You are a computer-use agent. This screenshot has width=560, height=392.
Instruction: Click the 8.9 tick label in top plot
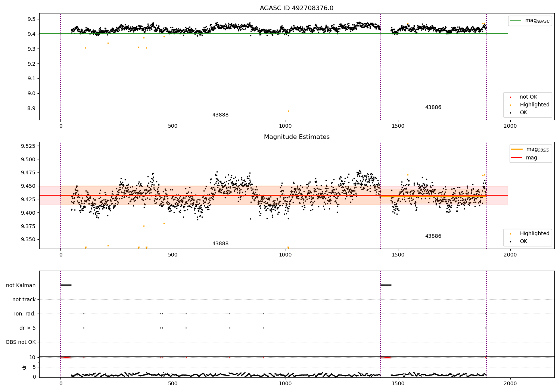31,108
